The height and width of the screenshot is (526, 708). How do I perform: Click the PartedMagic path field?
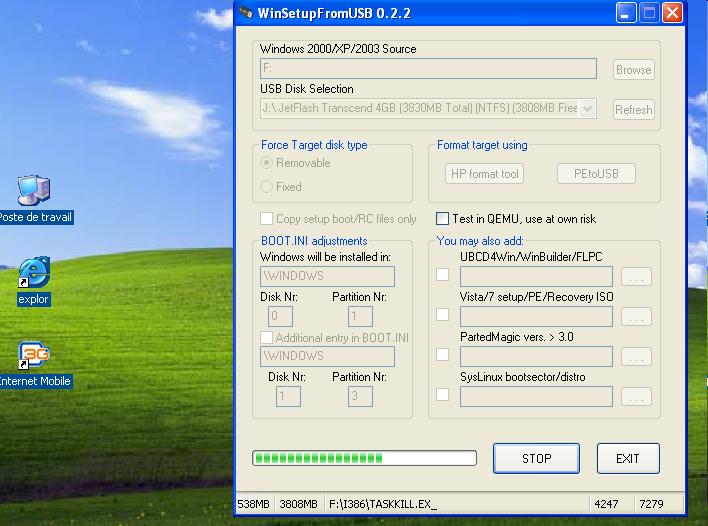(x=536, y=357)
